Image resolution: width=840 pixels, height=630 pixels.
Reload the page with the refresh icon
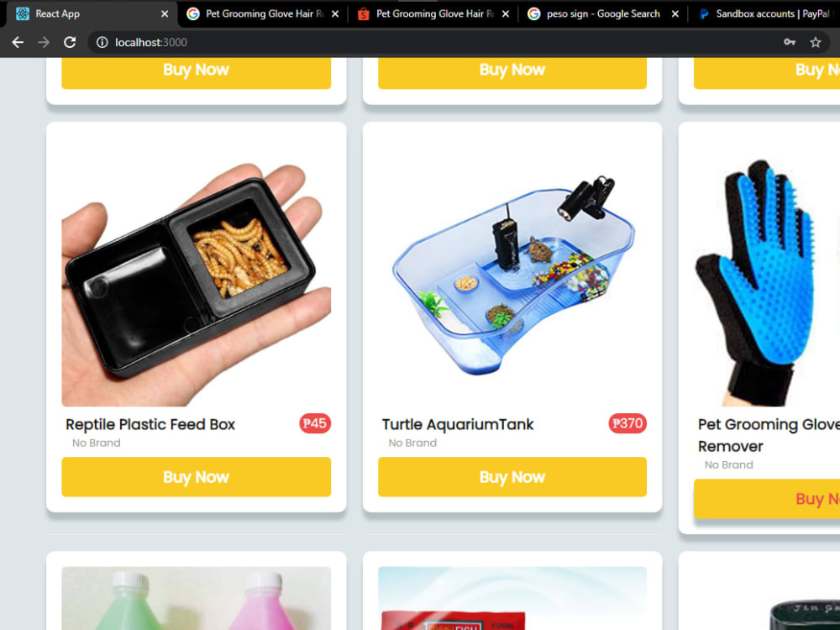click(70, 42)
